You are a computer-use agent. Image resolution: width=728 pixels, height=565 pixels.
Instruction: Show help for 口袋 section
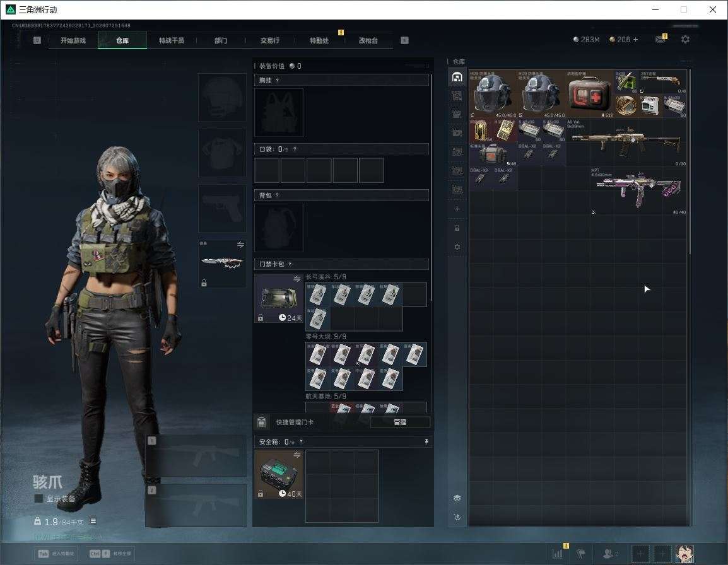point(295,149)
